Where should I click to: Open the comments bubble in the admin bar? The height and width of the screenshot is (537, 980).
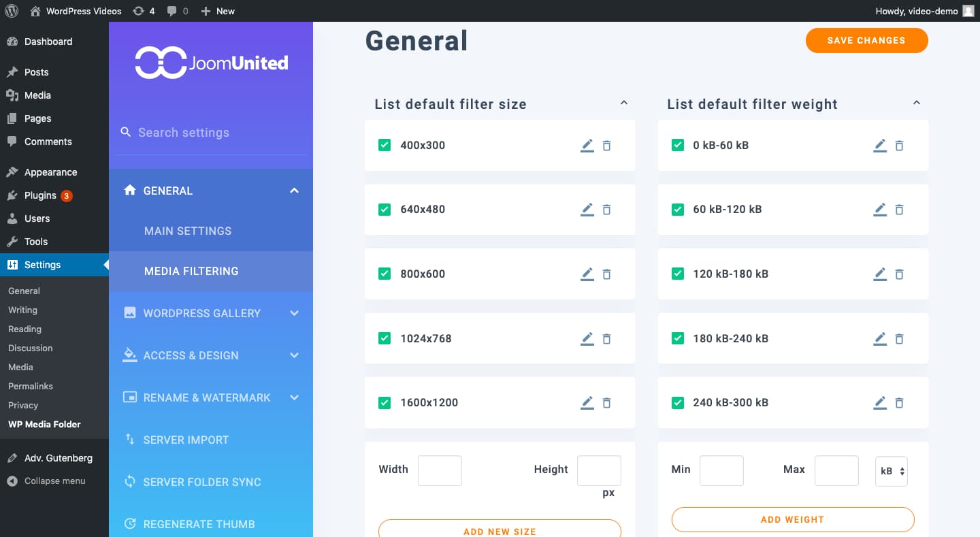[x=172, y=11]
